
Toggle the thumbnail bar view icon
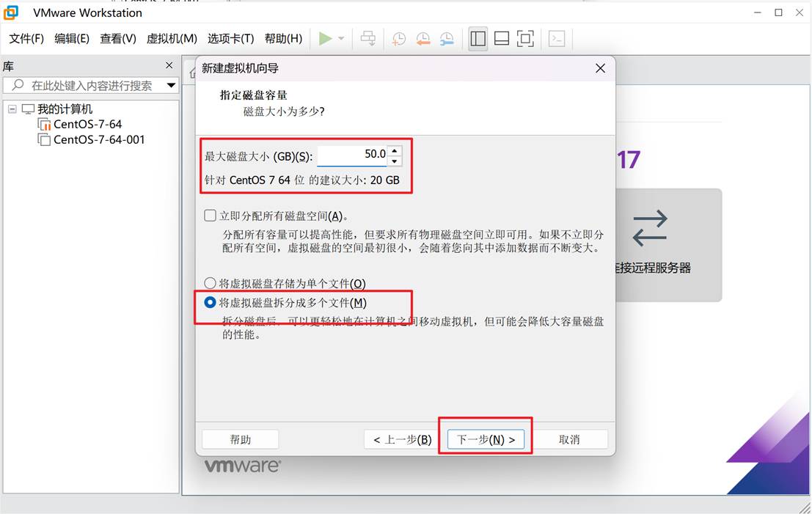click(501, 39)
